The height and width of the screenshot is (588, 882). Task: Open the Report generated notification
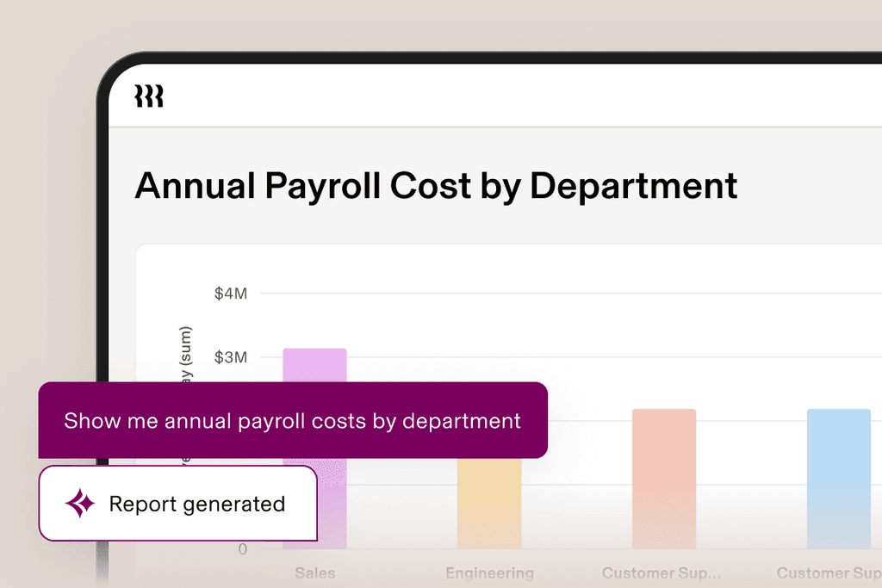pos(177,503)
